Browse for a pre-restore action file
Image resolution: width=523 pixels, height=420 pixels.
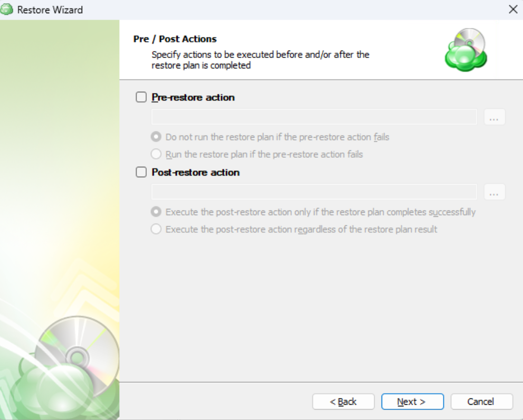(495, 117)
